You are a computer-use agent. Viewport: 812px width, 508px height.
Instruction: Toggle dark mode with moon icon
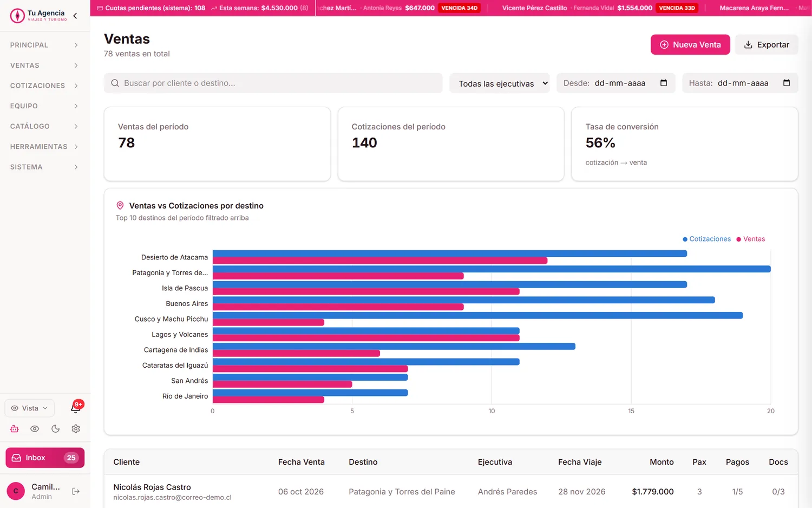pyautogui.click(x=55, y=429)
